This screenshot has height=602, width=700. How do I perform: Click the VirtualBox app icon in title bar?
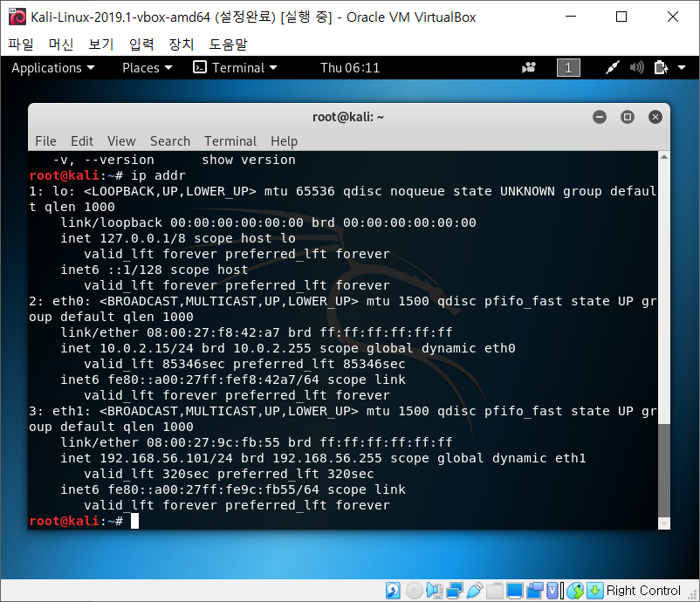[17, 17]
